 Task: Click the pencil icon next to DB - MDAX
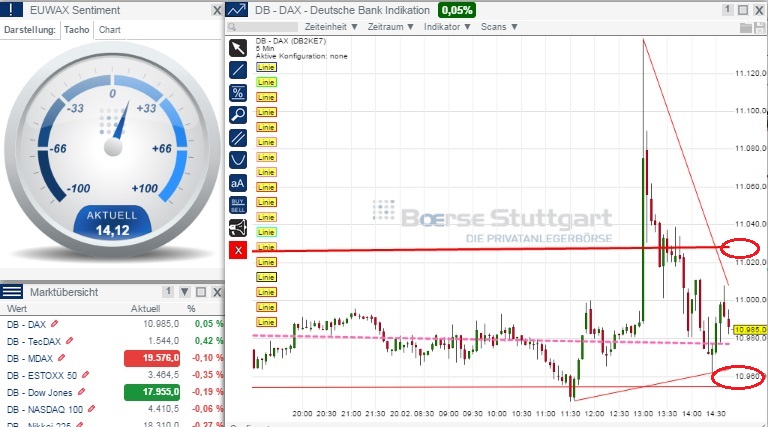tap(61, 358)
